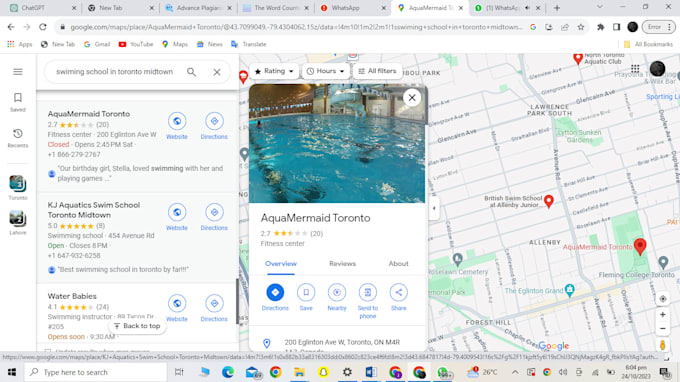This screenshot has height=382, width=680.
Task: Click the AquaMermaid Toronto red map pin
Action: coord(640,246)
